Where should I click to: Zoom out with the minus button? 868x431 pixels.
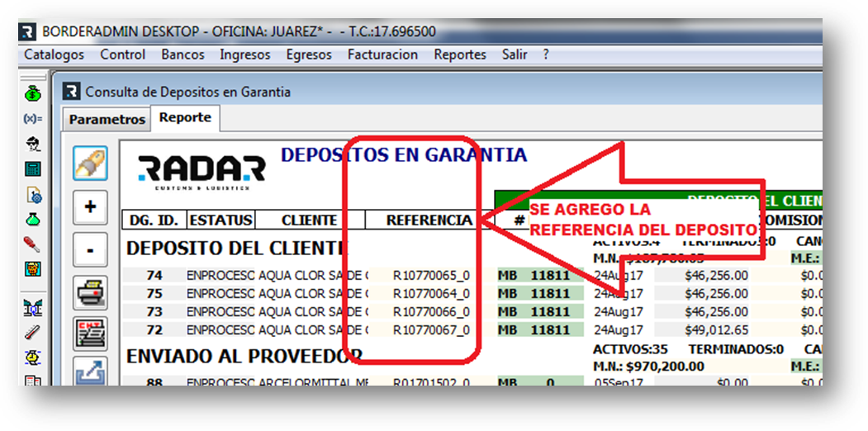point(90,250)
